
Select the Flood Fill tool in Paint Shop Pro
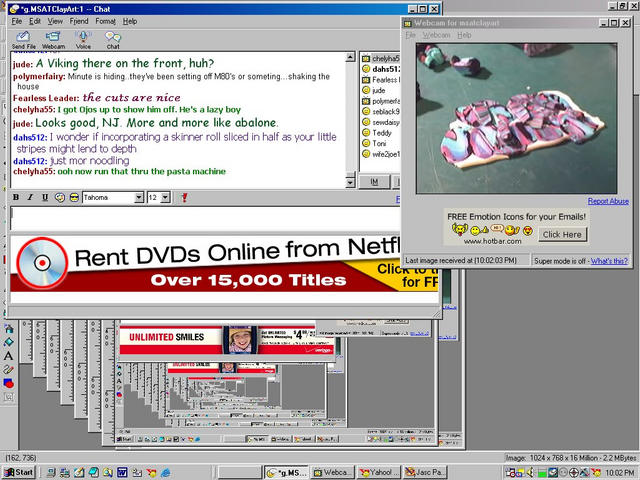point(8,342)
